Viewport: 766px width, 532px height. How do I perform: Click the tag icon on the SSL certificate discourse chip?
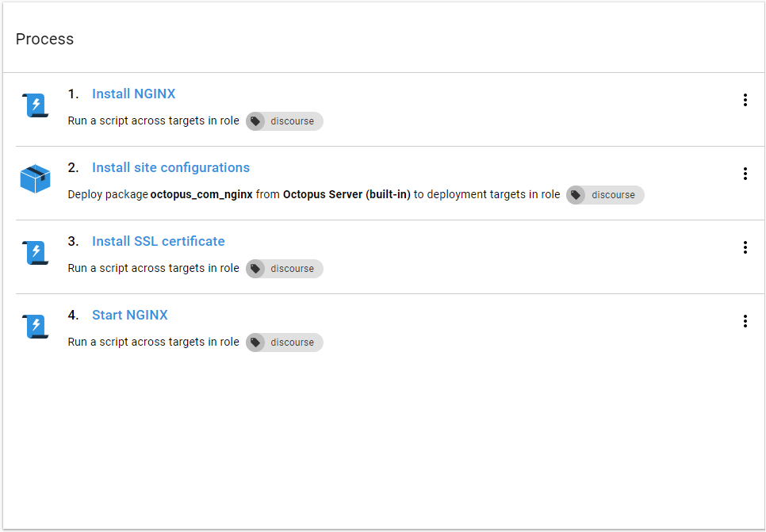coord(255,269)
